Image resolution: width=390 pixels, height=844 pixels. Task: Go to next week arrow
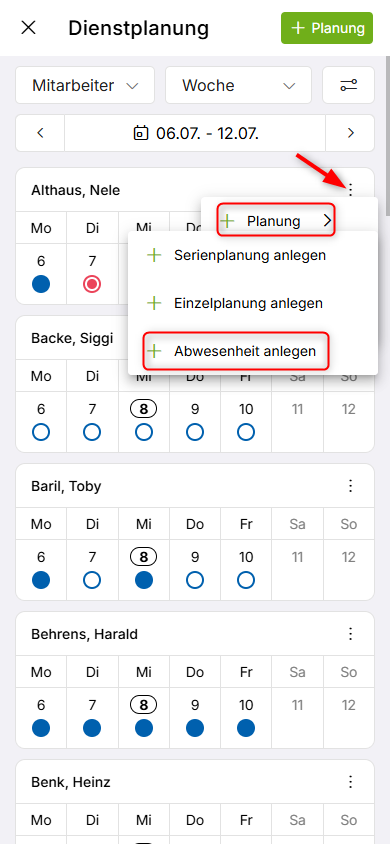(x=350, y=133)
